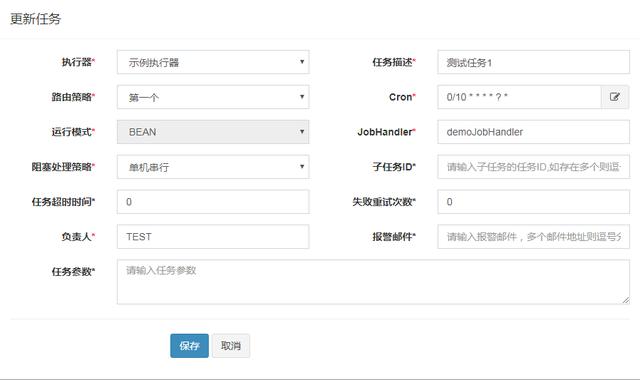The height and width of the screenshot is (380, 640).
Task: Click into the Cron expression field
Action: pyautogui.click(x=519, y=97)
